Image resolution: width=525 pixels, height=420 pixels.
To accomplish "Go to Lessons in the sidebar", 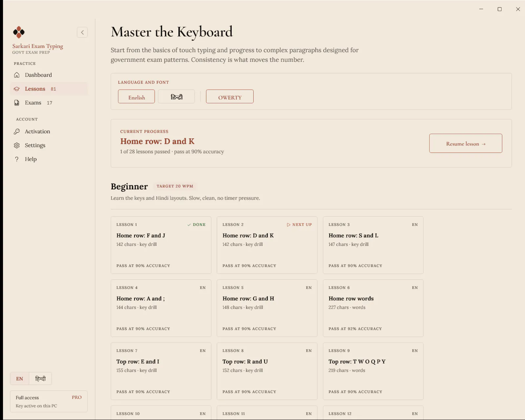I will tap(49, 89).
